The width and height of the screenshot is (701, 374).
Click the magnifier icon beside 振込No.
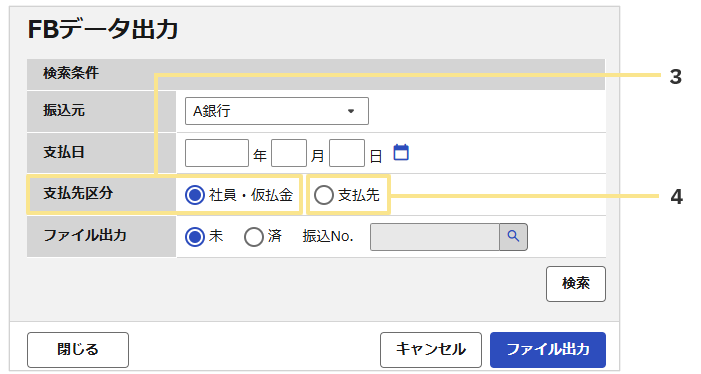click(513, 237)
